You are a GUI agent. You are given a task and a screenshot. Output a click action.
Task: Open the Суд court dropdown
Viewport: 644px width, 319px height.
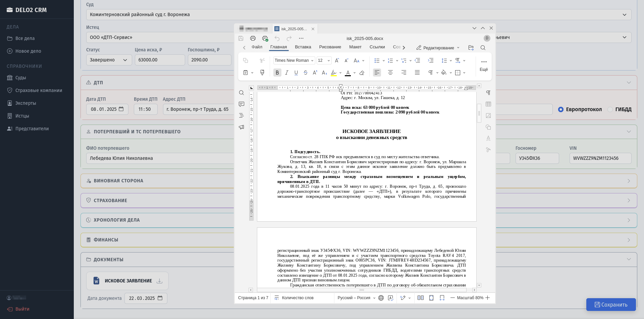pyautogui.click(x=359, y=14)
